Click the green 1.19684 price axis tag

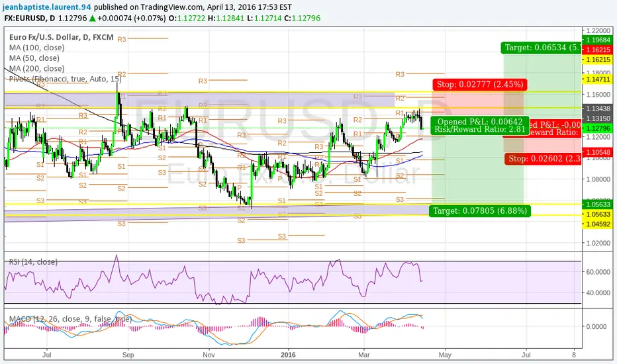(x=598, y=40)
